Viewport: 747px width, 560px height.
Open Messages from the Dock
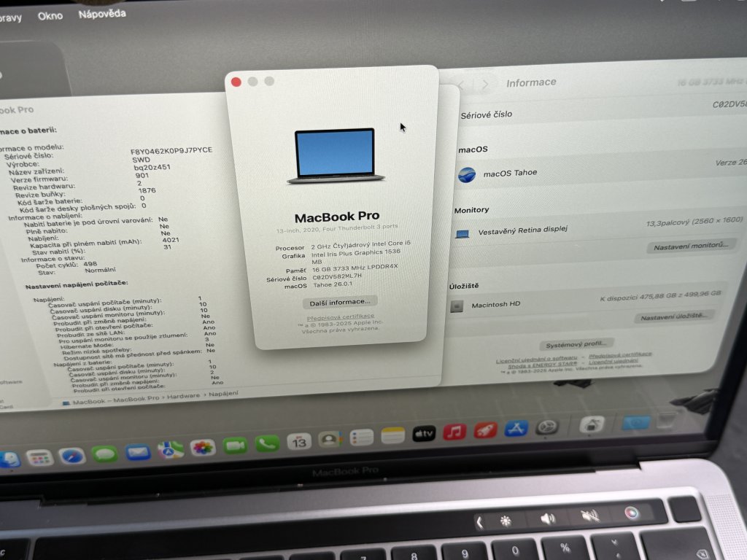coord(105,454)
